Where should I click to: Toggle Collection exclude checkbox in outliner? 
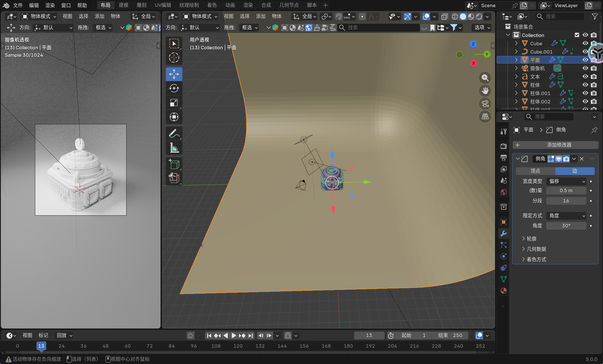coord(577,35)
